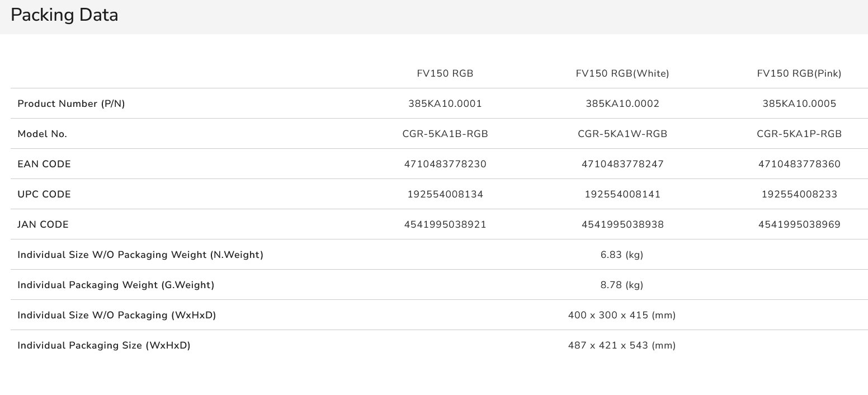The height and width of the screenshot is (395, 868).
Task: Select the FV150 RGB(White) column header
Action: coord(622,73)
